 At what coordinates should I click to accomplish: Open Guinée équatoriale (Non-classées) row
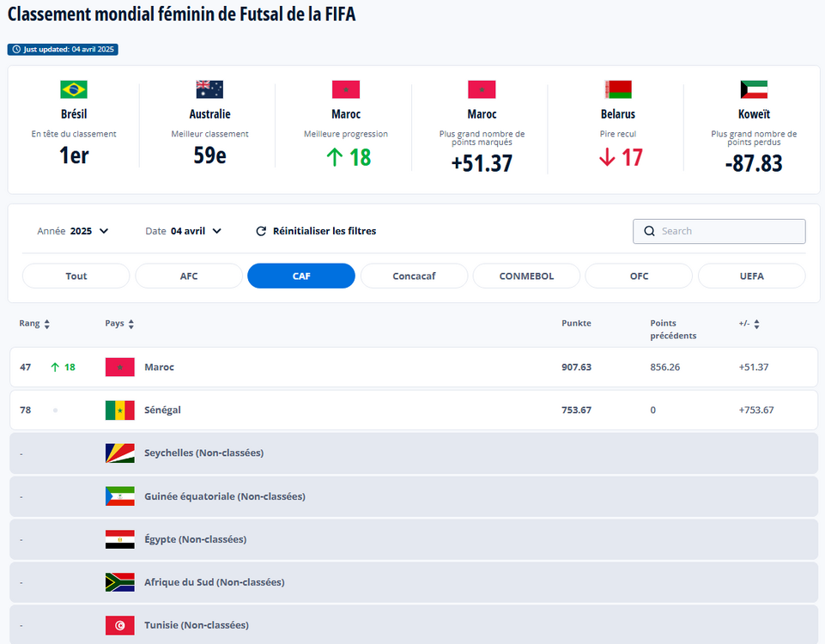(414, 496)
